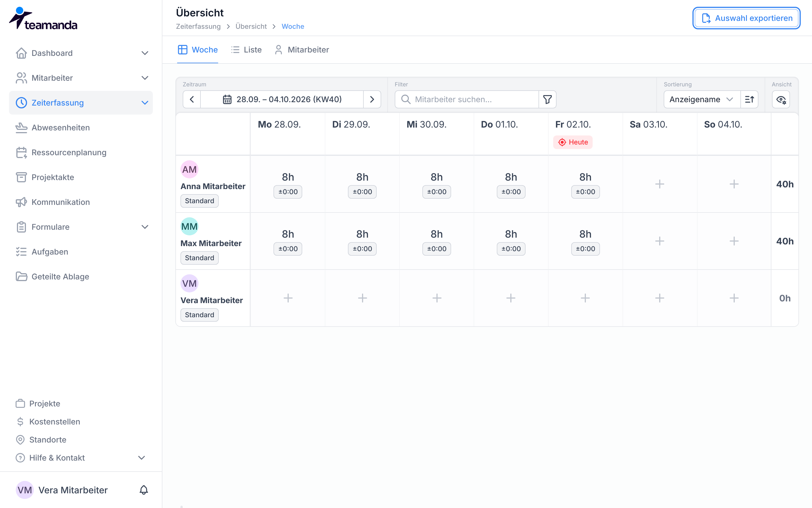Open Aufgaben in sidebar
The width and height of the screenshot is (812, 508).
[81, 252]
